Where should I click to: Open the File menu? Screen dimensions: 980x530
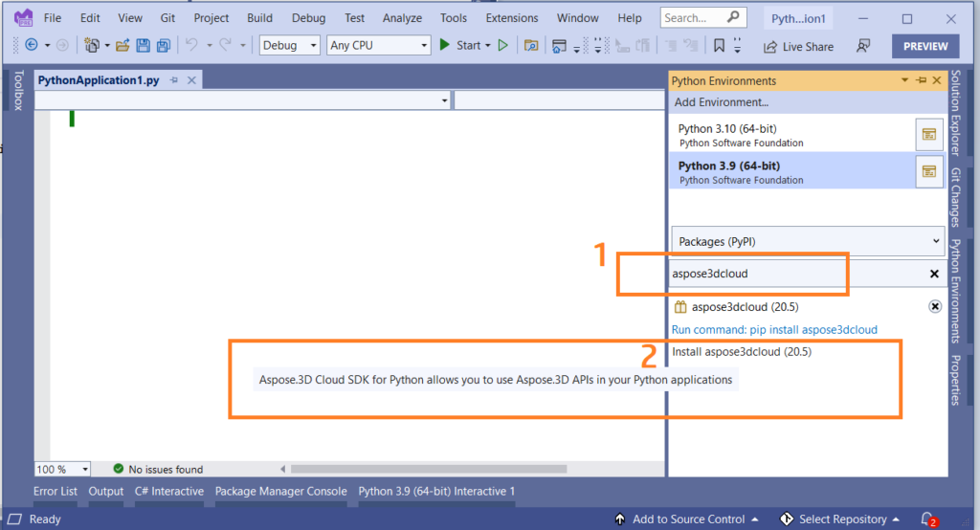(53, 17)
